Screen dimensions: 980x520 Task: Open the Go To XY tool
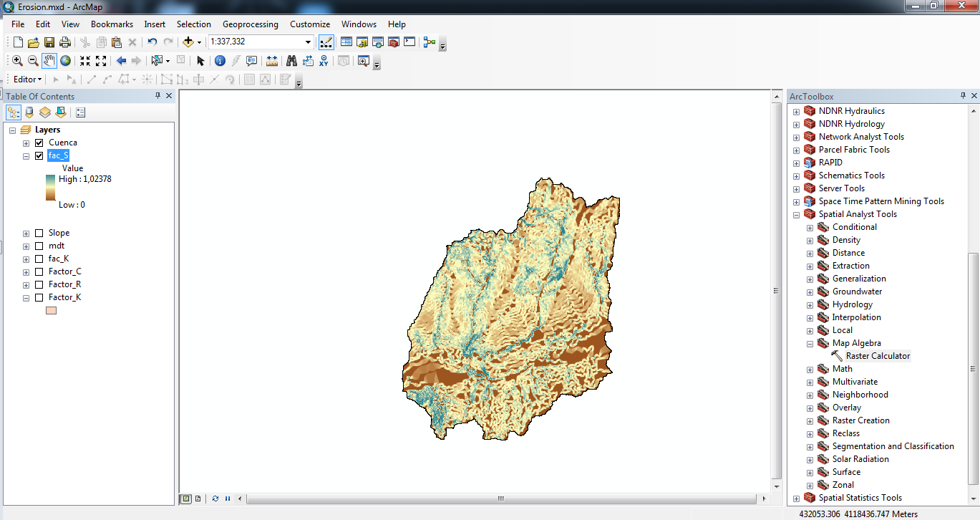324,61
